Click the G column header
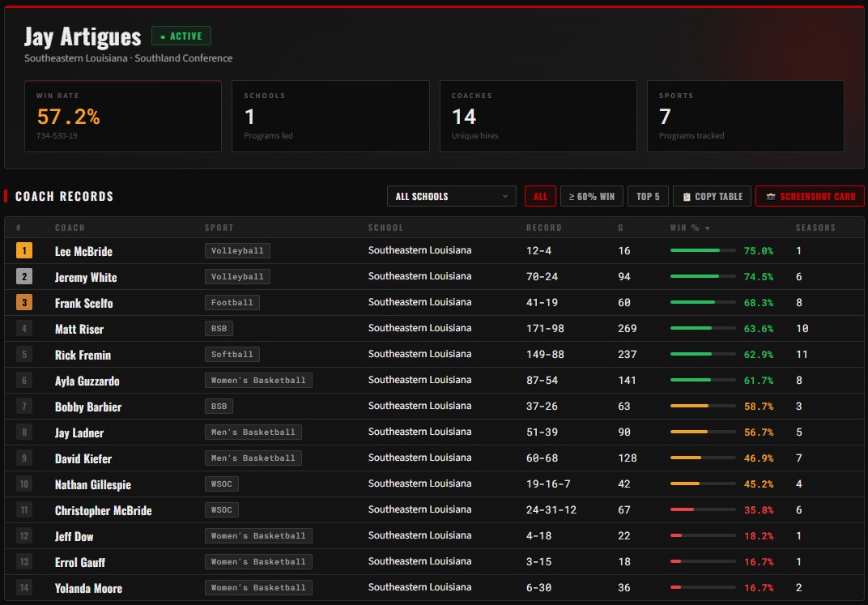868x605 pixels. pyautogui.click(x=620, y=228)
